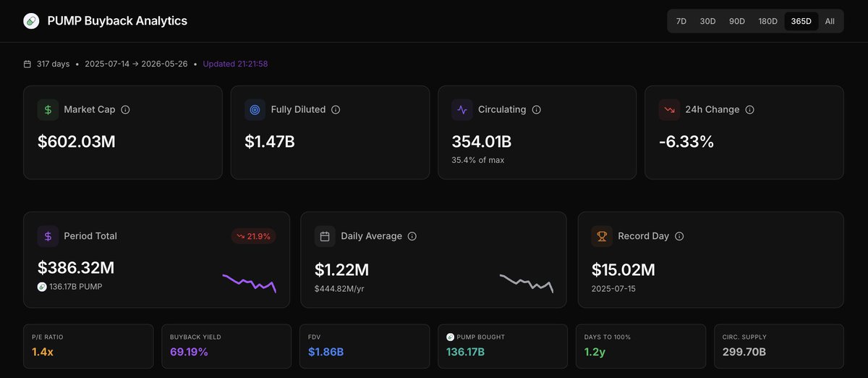Click the Buyback Yield 69.19% stat
The image size is (868, 378).
pyautogui.click(x=226, y=346)
